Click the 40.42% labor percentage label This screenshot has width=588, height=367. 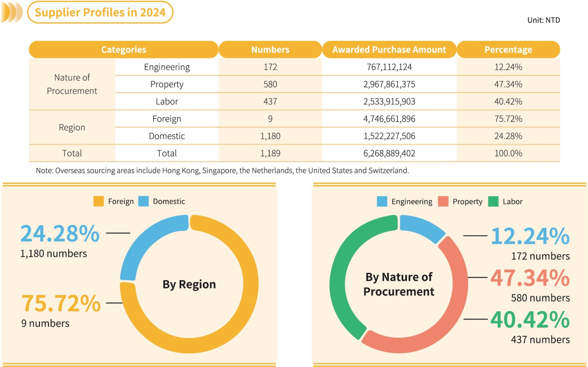(530, 320)
